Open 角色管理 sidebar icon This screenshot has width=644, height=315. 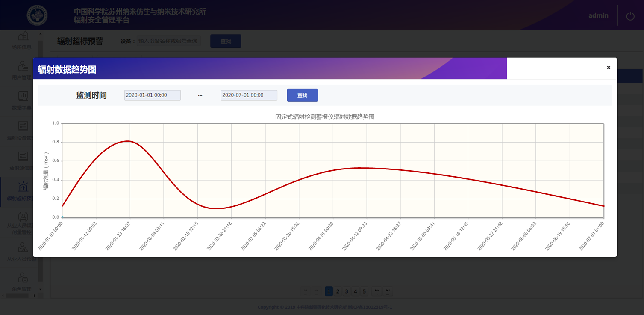coord(22,281)
